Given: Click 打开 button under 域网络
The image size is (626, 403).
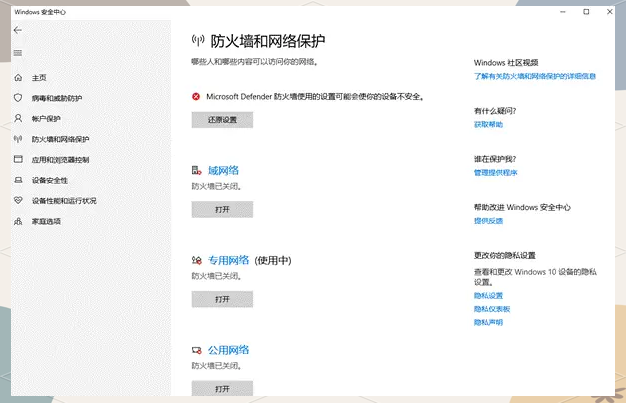Looking at the screenshot, I should [x=222, y=209].
